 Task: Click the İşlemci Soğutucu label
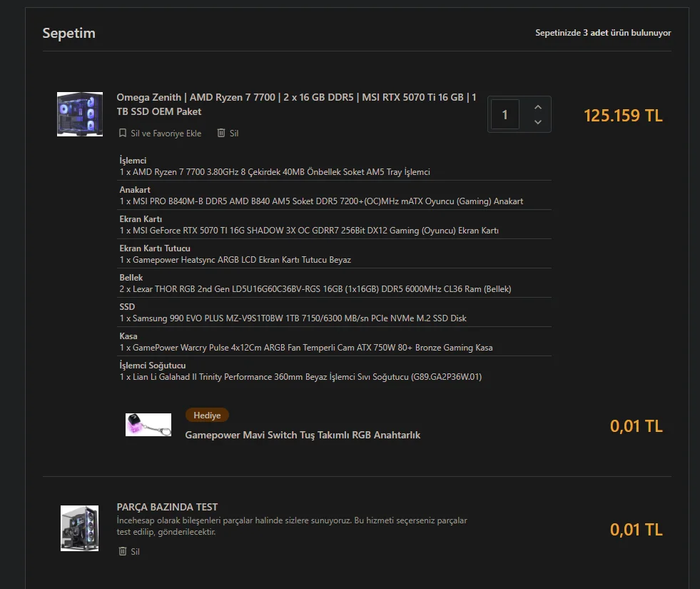(152, 366)
